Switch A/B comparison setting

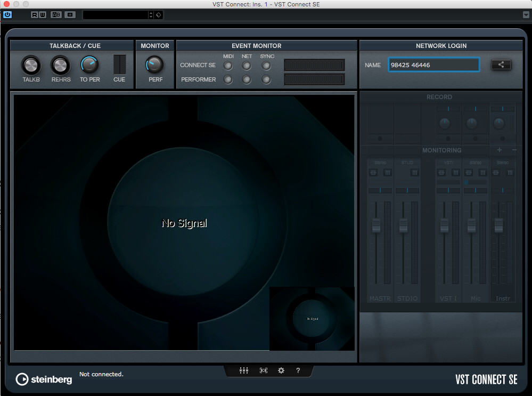coord(56,14)
